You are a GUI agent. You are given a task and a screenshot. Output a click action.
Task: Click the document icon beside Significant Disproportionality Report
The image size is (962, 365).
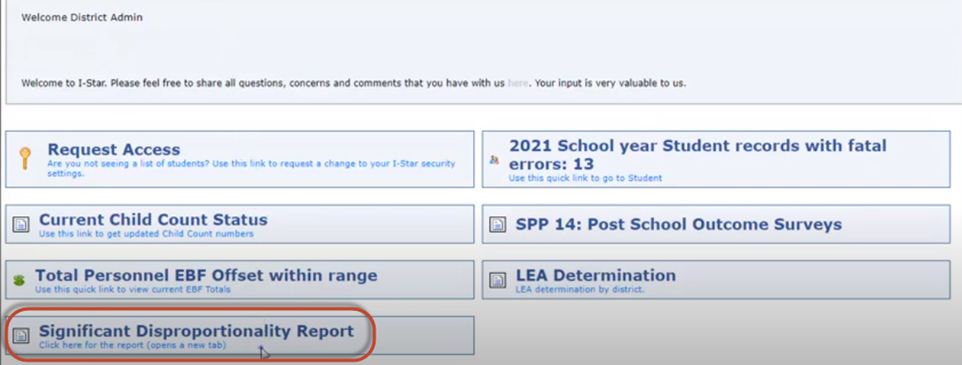[x=21, y=336]
